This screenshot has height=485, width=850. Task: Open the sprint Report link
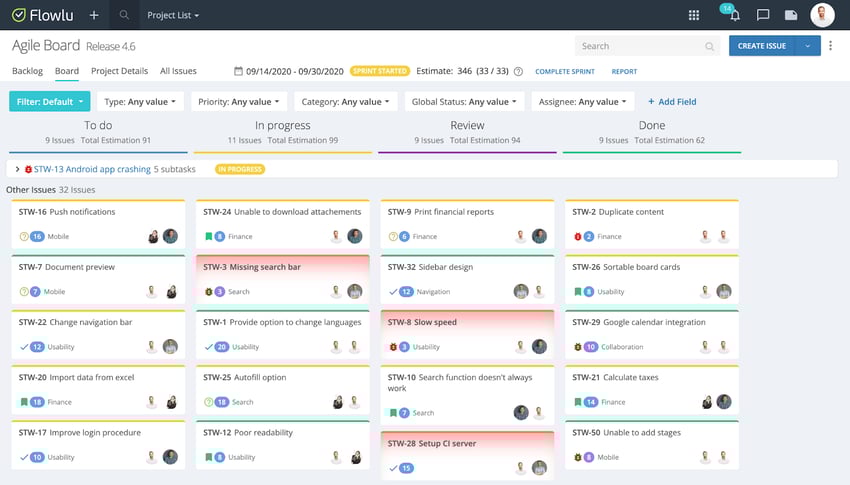pyautogui.click(x=624, y=72)
